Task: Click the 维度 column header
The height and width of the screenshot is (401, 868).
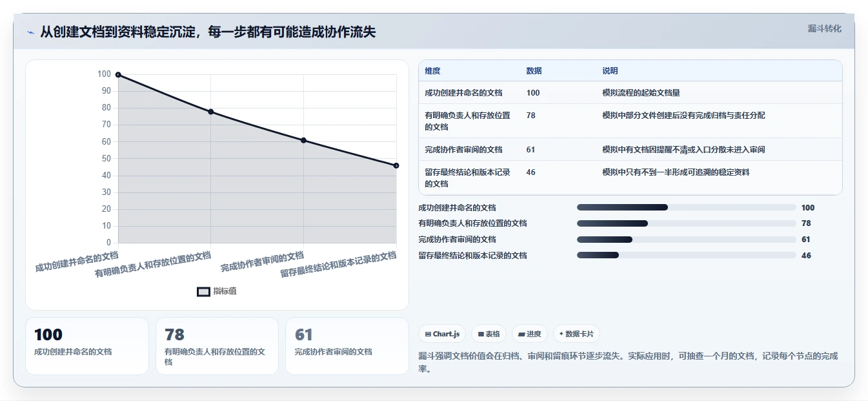Action: click(432, 71)
